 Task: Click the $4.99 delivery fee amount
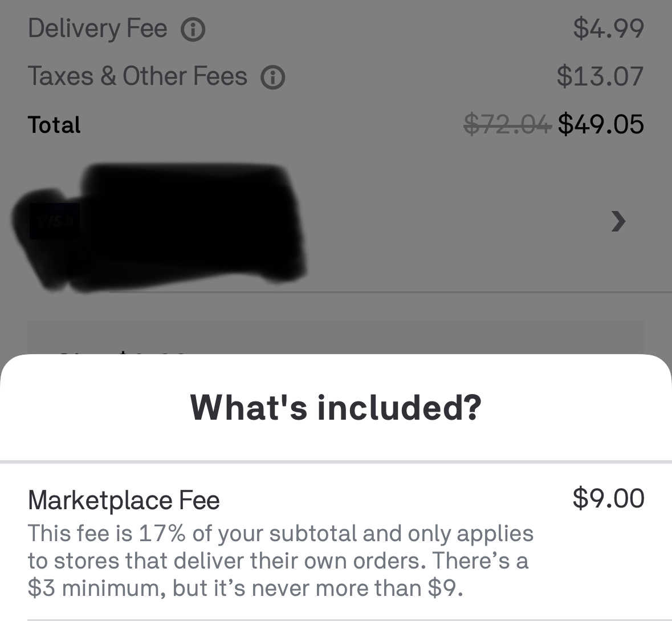pos(608,29)
